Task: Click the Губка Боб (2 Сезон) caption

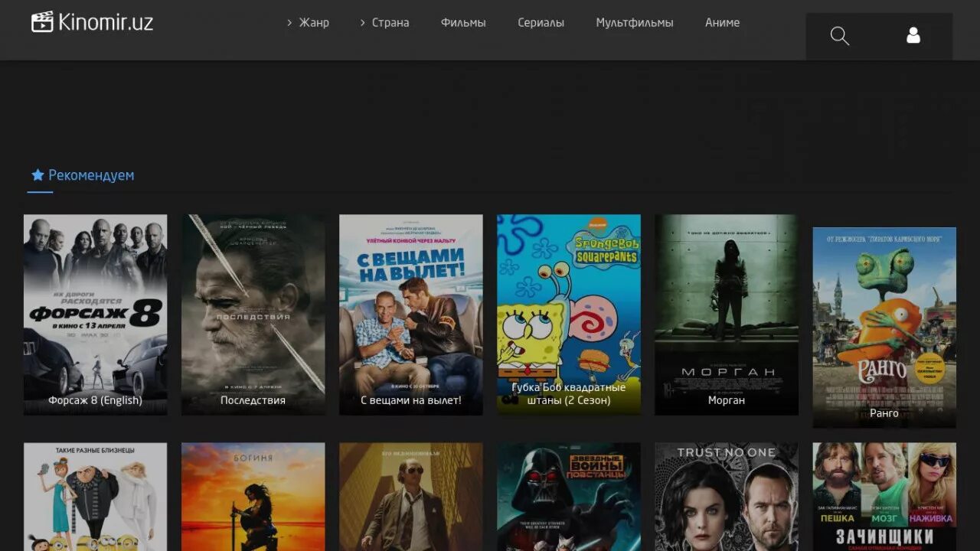Action: coord(569,394)
